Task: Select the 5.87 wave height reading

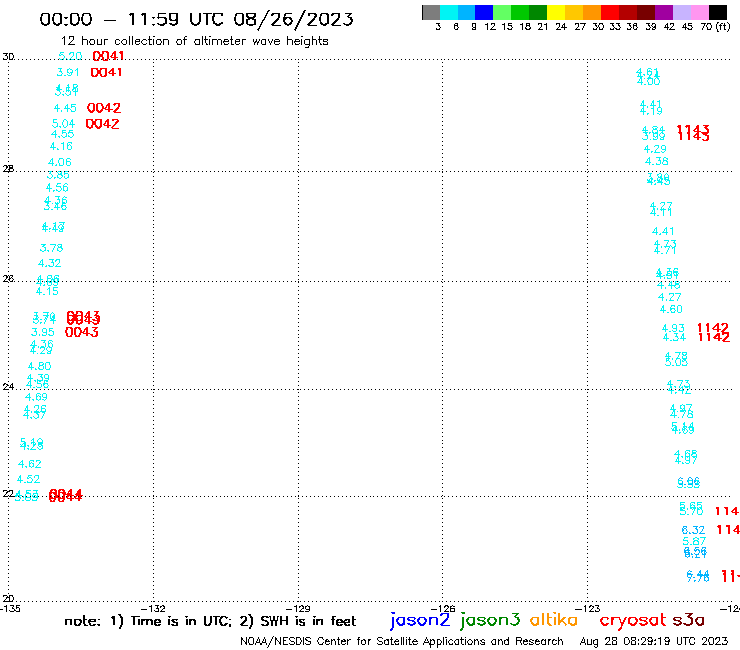Action: coord(694,541)
